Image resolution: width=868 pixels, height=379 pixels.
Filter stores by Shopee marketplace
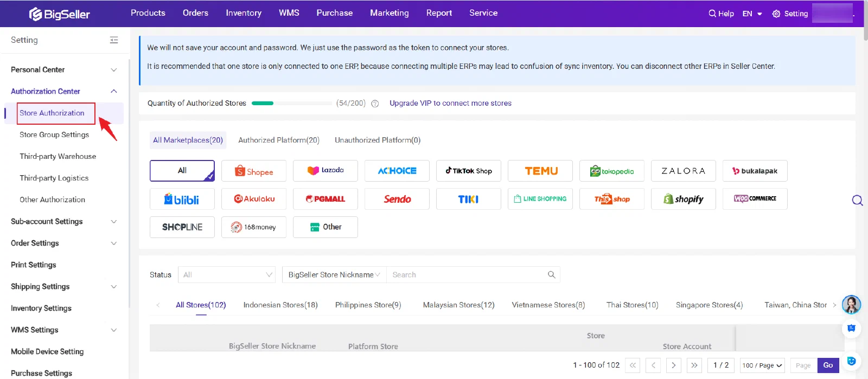[x=254, y=171]
